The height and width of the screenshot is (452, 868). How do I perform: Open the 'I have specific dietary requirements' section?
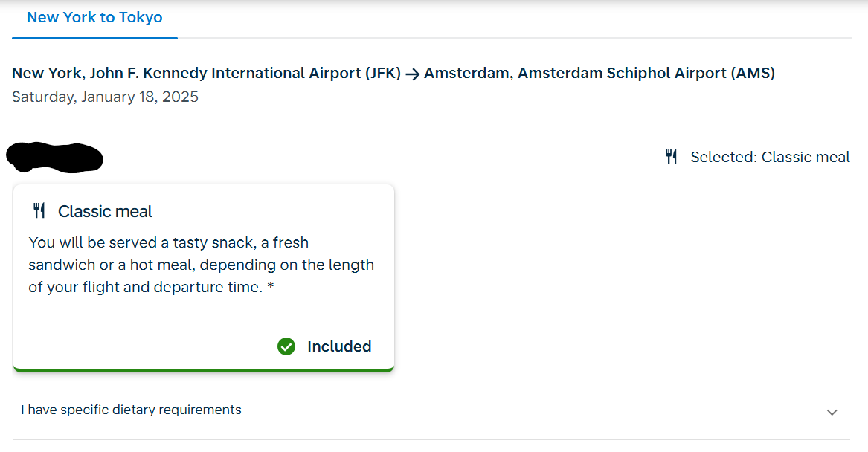click(x=132, y=410)
